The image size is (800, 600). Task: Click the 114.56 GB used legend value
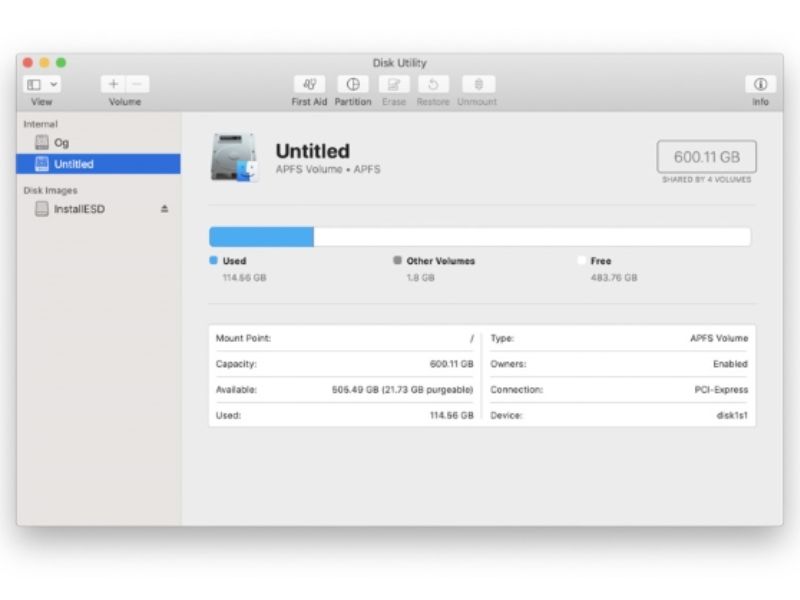click(x=244, y=278)
